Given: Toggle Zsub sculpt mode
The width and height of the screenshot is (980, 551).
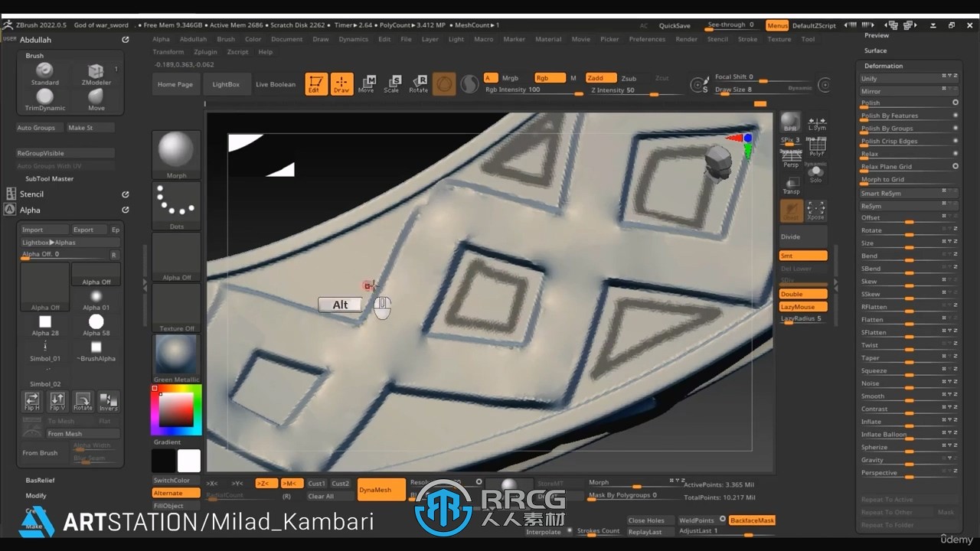Looking at the screenshot, I should (629, 78).
